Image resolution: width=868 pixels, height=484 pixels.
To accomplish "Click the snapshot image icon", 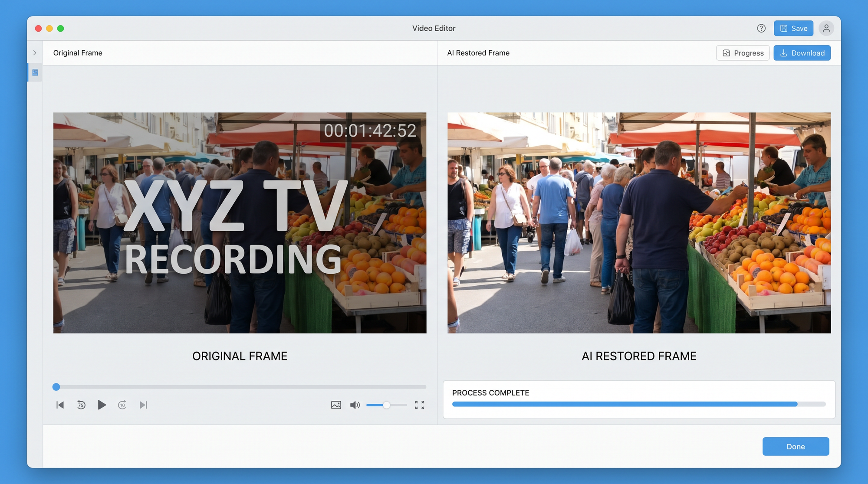I will tap(336, 405).
